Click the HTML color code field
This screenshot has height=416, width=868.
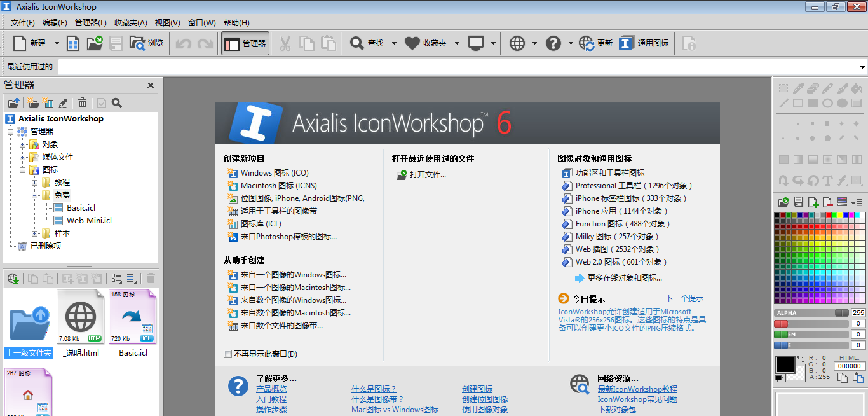pyautogui.click(x=849, y=366)
